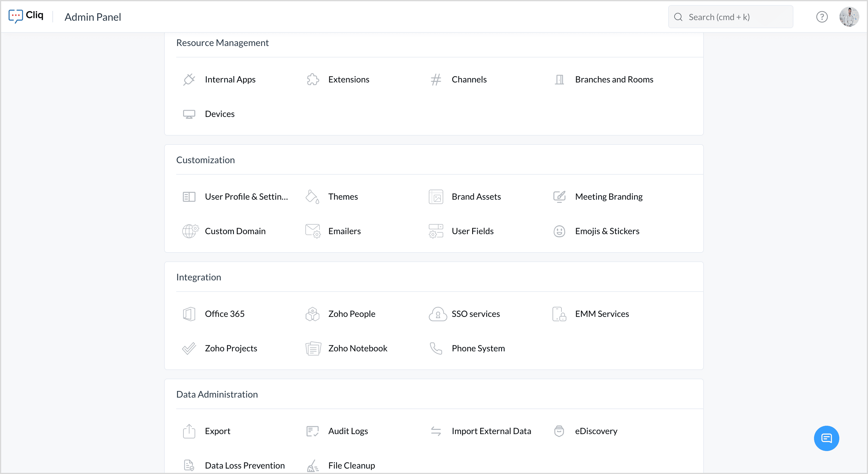868x474 pixels.
Task: Open Brand Assets
Action: [x=476, y=196]
